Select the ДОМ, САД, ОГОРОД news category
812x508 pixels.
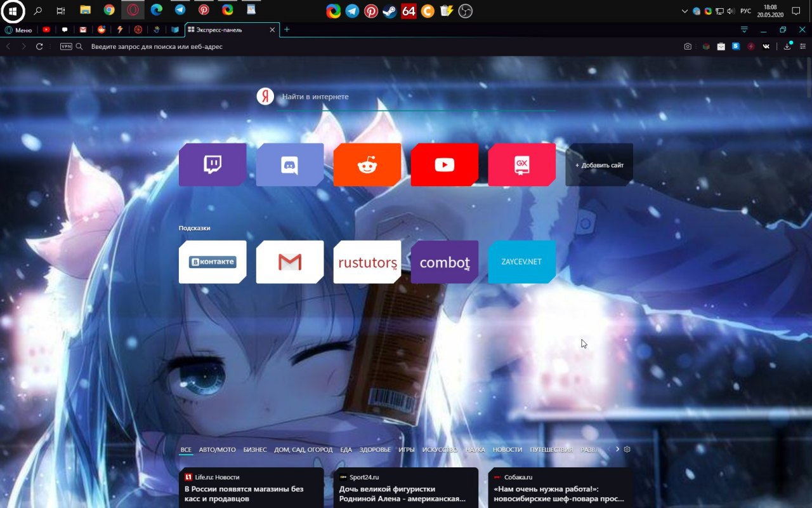tap(303, 450)
